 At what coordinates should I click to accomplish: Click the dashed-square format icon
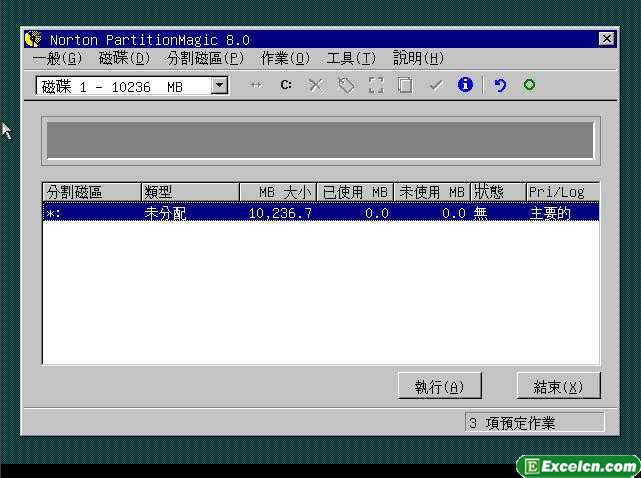coord(376,86)
